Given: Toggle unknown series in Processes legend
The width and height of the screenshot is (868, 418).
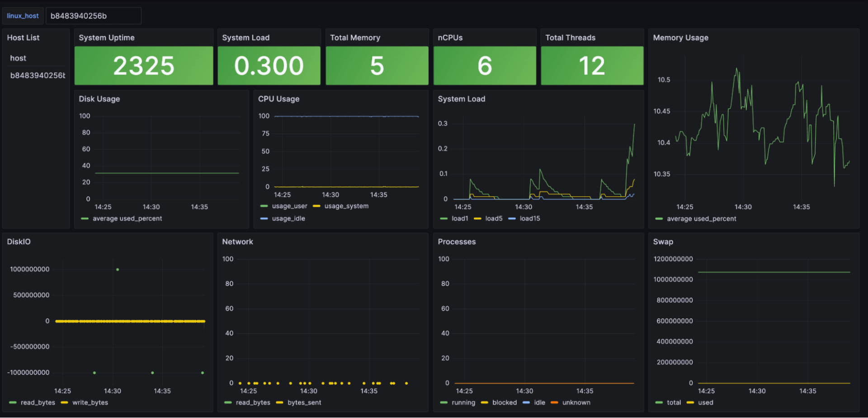Looking at the screenshot, I should tap(576, 403).
